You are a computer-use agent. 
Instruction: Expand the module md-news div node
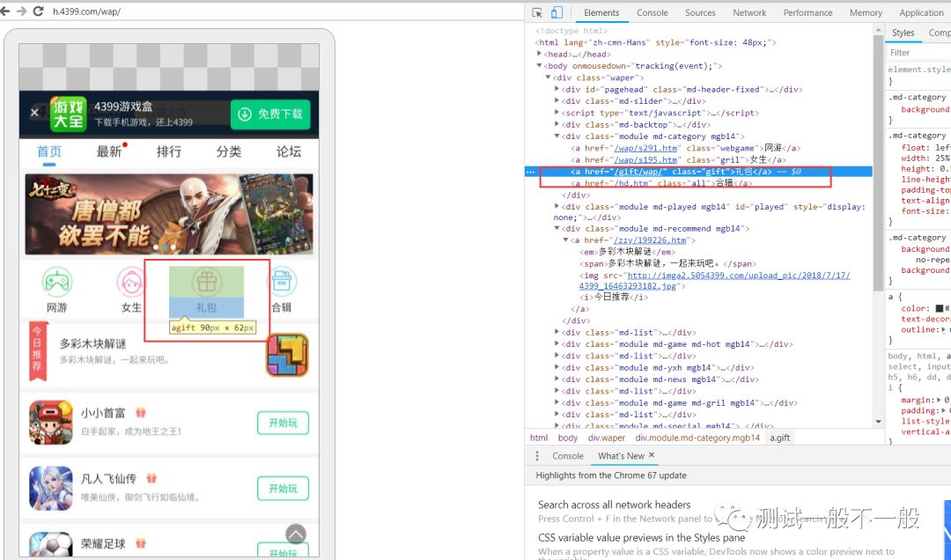pos(557,379)
